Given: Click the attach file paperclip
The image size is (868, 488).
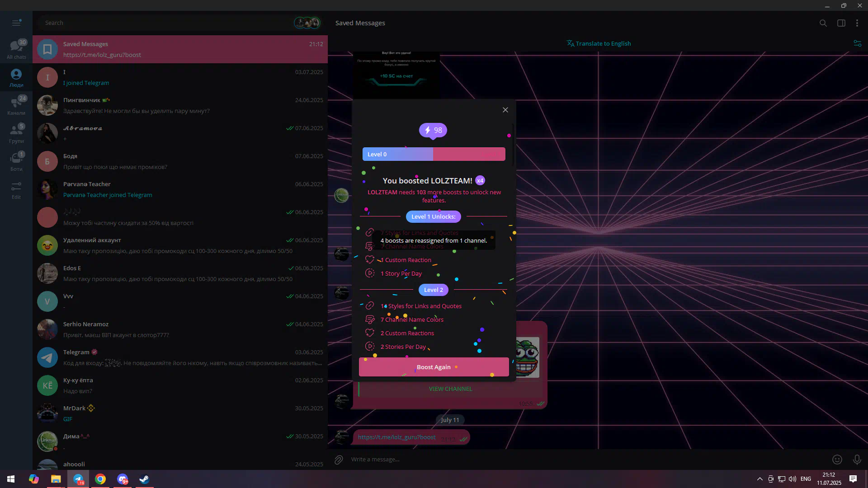Looking at the screenshot, I should click(x=339, y=460).
